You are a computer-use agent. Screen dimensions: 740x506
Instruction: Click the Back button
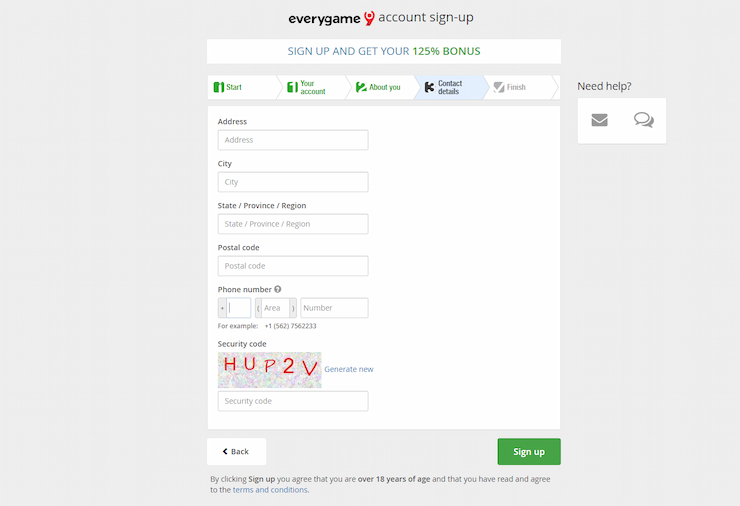pos(236,452)
